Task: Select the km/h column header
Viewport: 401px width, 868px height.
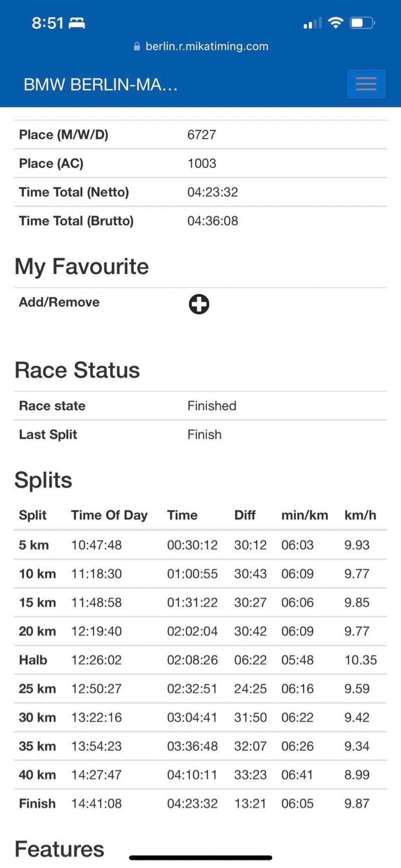Action: tap(360, 515)
